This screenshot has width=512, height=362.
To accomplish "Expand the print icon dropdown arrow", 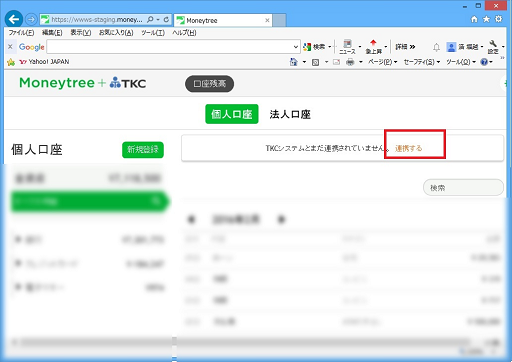I will (x=361, y=62).
